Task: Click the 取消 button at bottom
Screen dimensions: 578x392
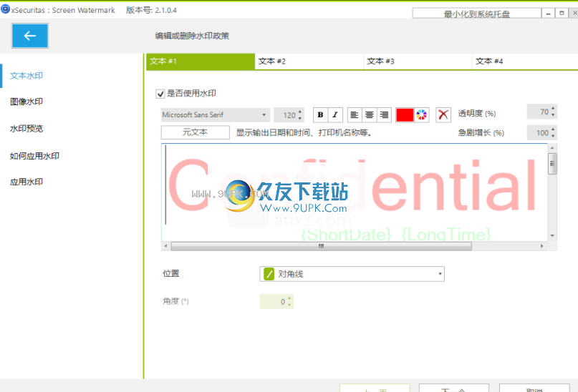Action: tap(534, 388)
